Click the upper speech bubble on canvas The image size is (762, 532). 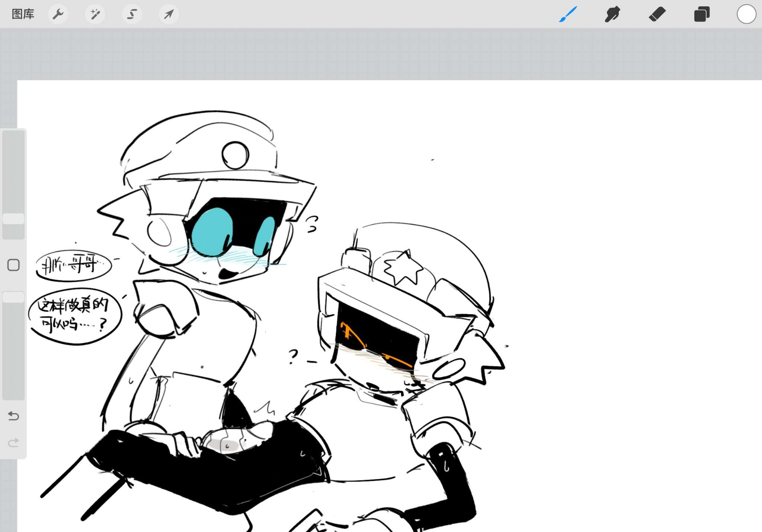(x=74, y=265)
